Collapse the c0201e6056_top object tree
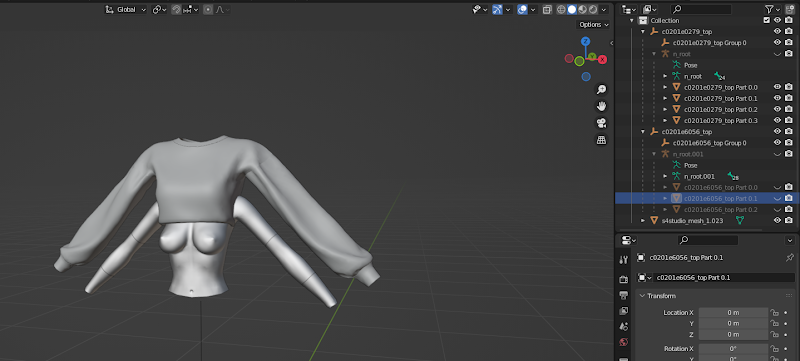This screenshot has height=361, width=800. click(643, 132)
